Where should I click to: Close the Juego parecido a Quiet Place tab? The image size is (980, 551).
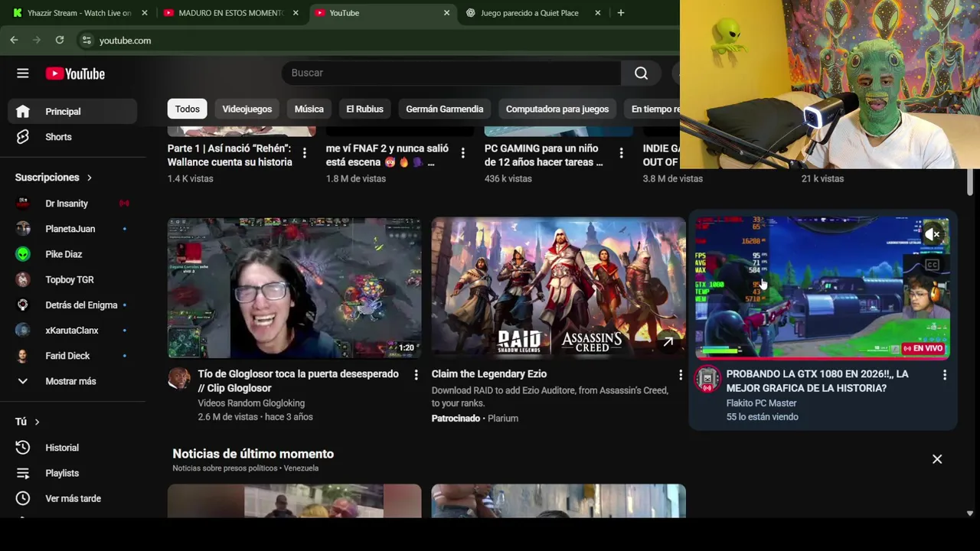coord(598,13)
